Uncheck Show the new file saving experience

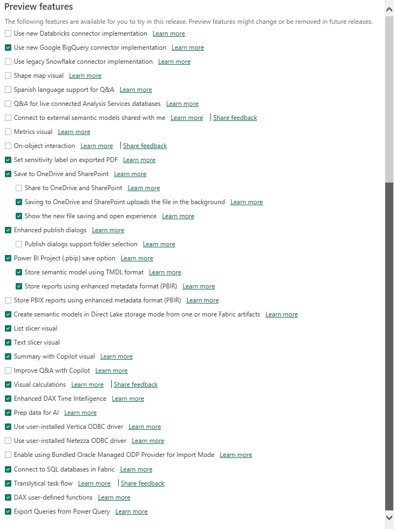pyautogui.click(x=19, y=216)
